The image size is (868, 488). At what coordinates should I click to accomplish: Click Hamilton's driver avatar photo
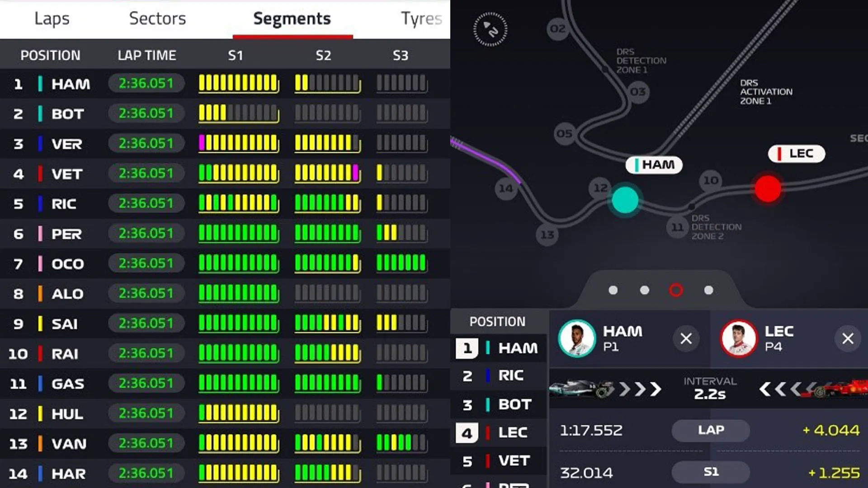577,338
